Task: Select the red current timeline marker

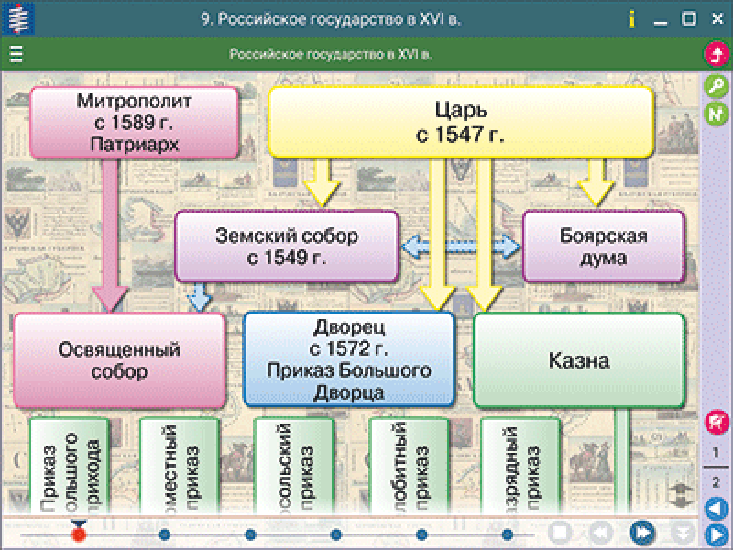Action: point(79,533)
